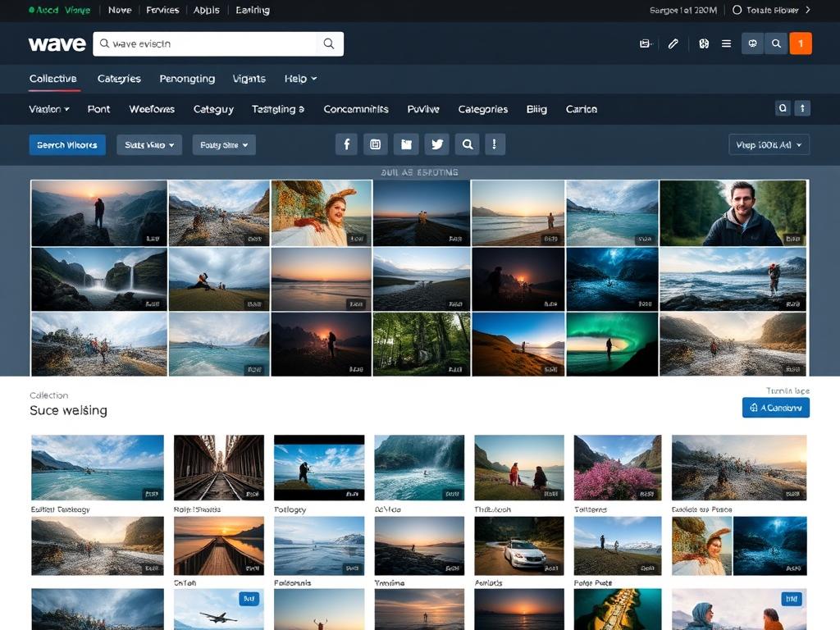The height and width of the screenshot is (630, 840).
Task: Click the pencil edit icon in the header
Action: click(x=673, y=43)
